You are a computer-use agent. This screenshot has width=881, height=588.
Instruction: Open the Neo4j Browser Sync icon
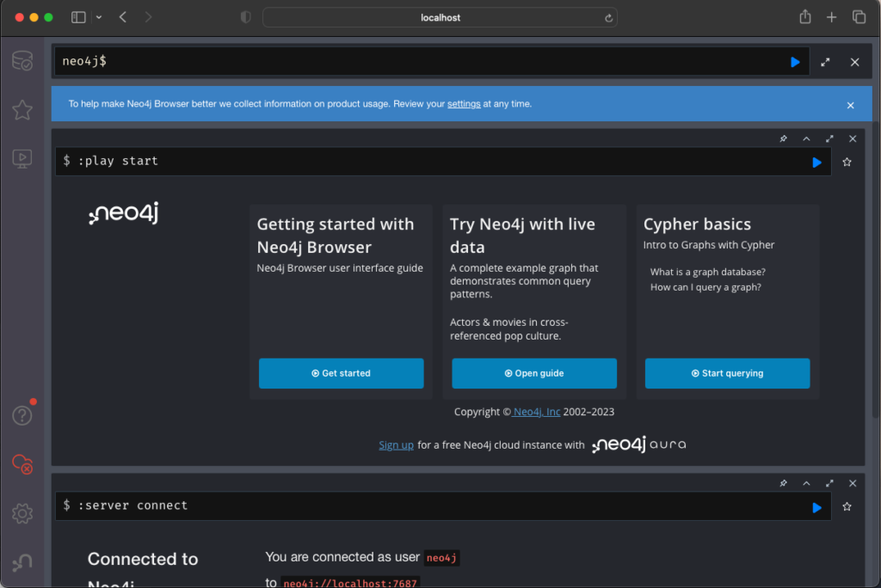(22, 464)
